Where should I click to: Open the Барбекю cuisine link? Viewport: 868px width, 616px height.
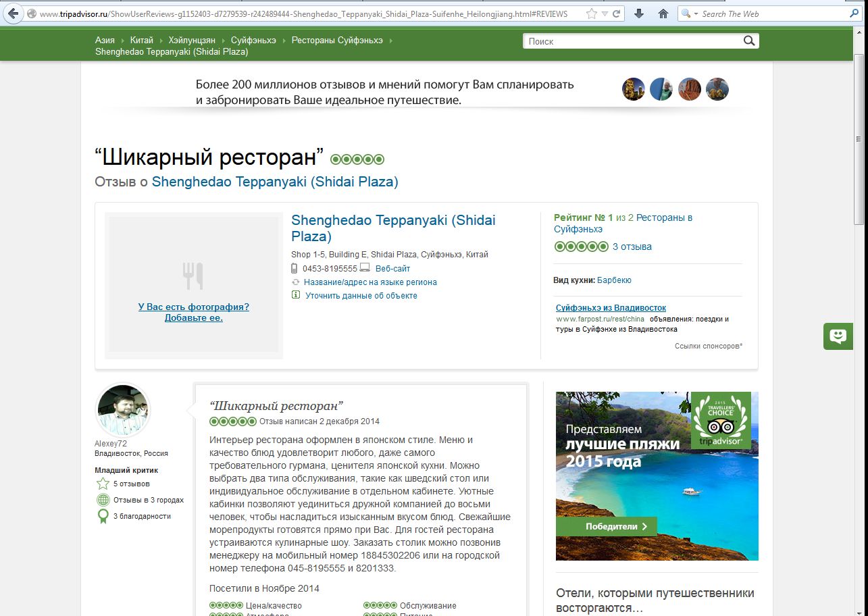click(x=614, y=280)
